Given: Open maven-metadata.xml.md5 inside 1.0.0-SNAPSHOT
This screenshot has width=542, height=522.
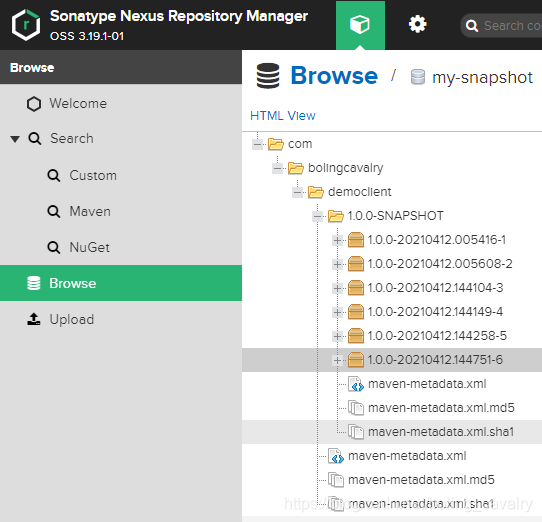Looking at the screenshot, I should [x=441, y=408].
